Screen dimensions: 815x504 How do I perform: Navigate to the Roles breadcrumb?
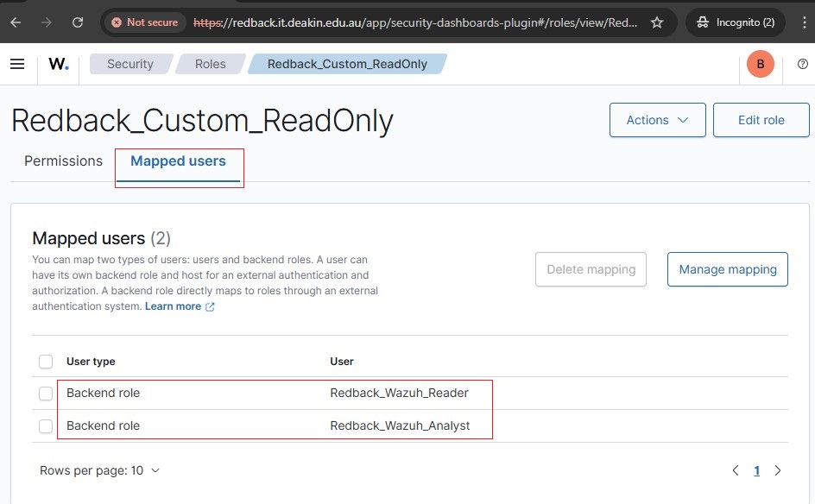pyautogui.click(x=211, y=64)
